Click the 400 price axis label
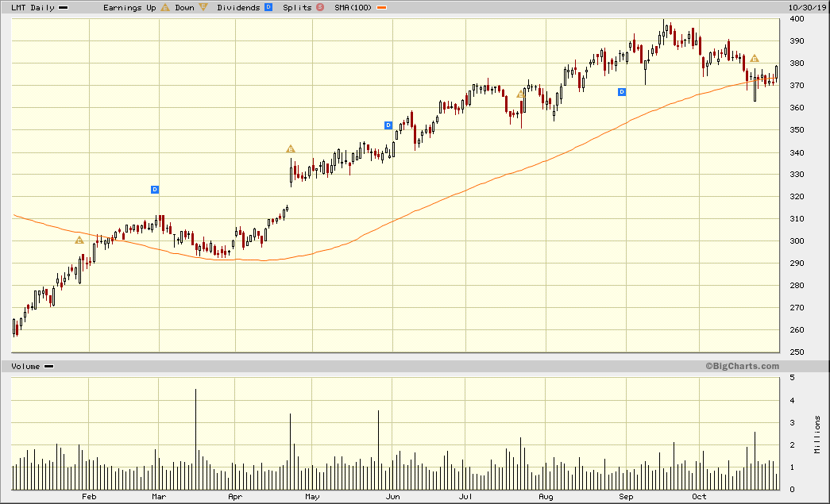 (x=796, y=18)
